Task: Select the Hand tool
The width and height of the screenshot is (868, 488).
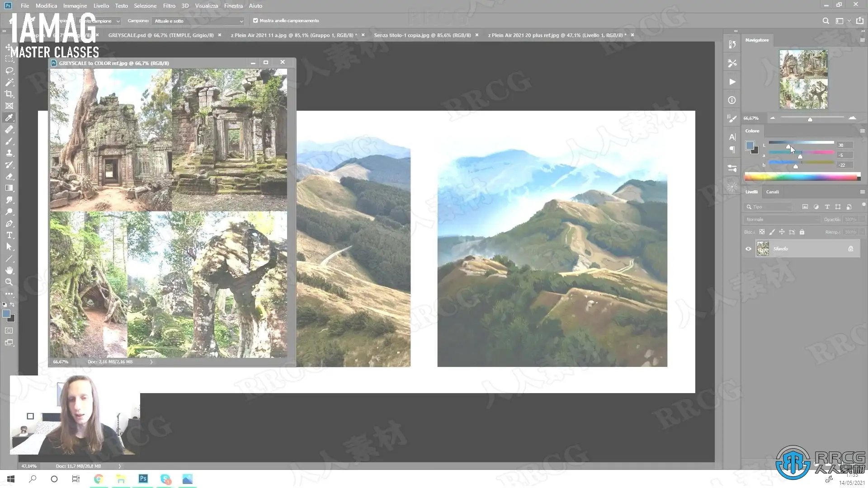Action: (x=9, y=270)
